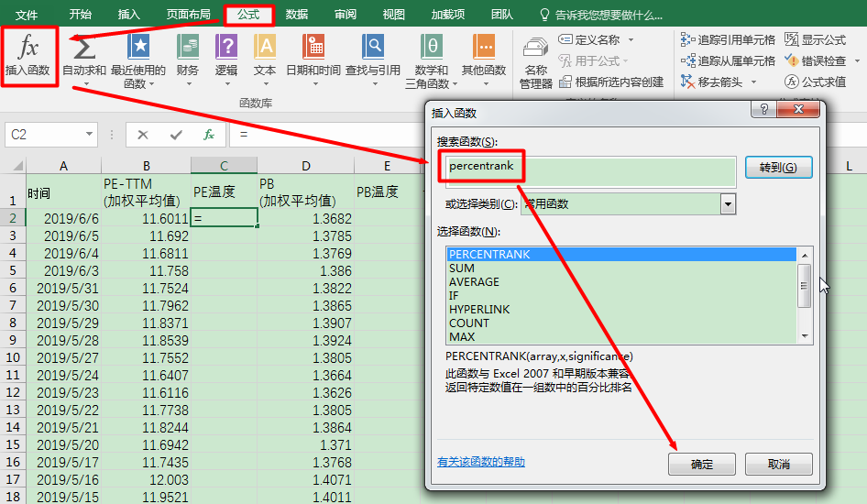Click the Go (转到) button

pos(778,168)
